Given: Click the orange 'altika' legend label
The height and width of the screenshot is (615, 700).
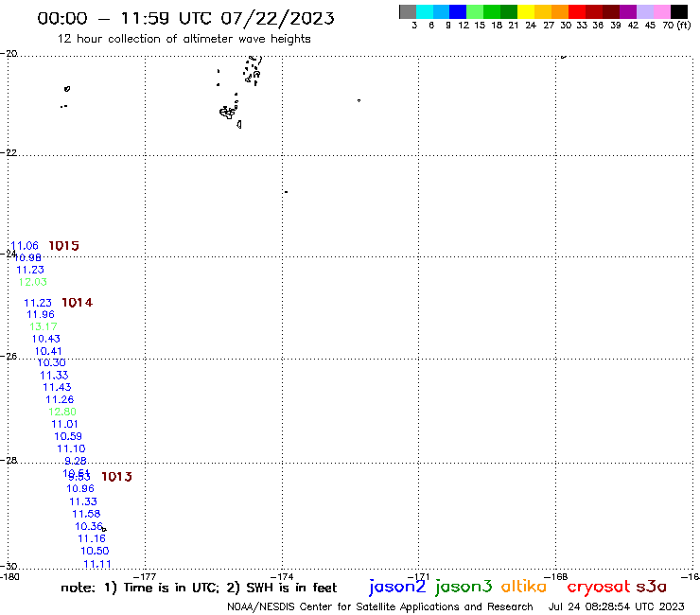Looking at the screenshot, I should click(524, 586).
